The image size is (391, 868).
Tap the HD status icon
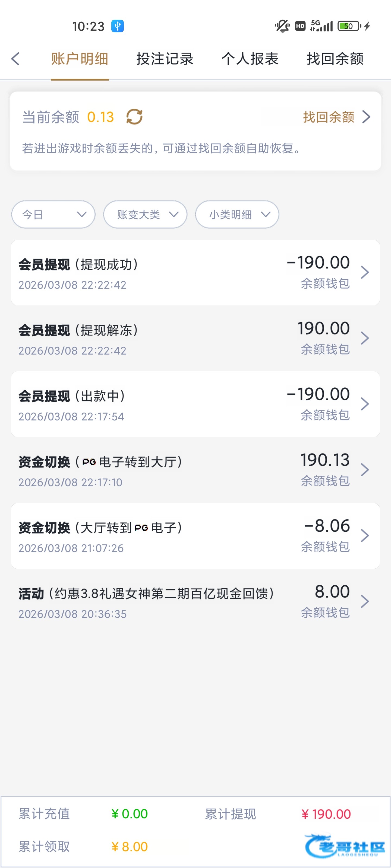300,26
